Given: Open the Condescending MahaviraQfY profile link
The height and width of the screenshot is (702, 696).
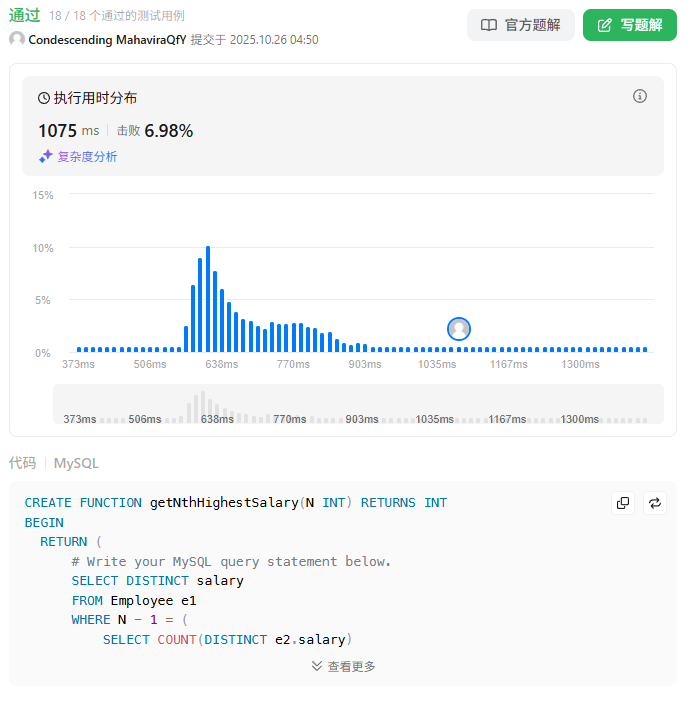Looking at the screenshot, I should (x=106, y=39).
